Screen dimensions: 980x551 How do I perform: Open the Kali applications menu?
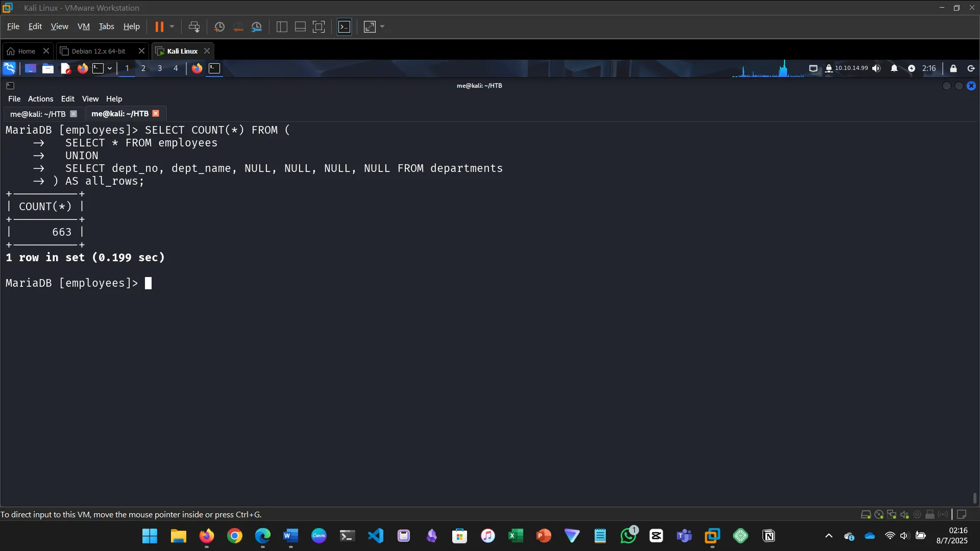(x=9, y=68)
